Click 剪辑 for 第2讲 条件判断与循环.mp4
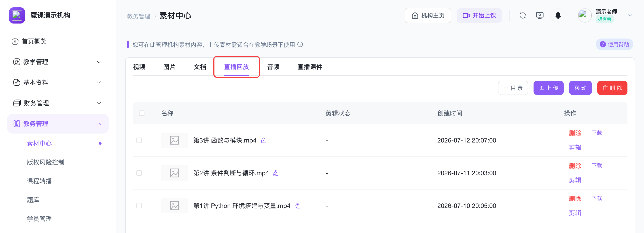This screenshot has height=233, width=644. pos(575,180)
